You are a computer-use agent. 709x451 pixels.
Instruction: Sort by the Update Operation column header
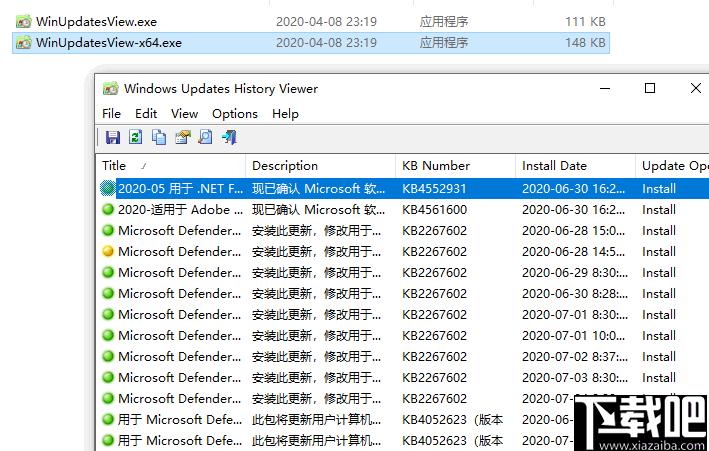pos(672,166)
